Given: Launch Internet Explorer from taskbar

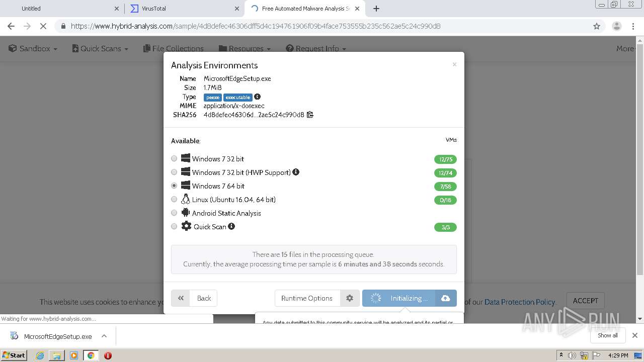Looking at the screenshot, I should point(40,355).
